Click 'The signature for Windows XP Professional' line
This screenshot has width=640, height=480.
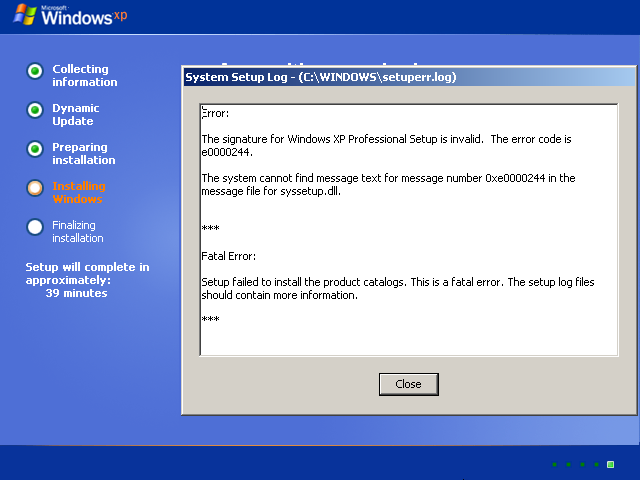(x=386, y=139)
